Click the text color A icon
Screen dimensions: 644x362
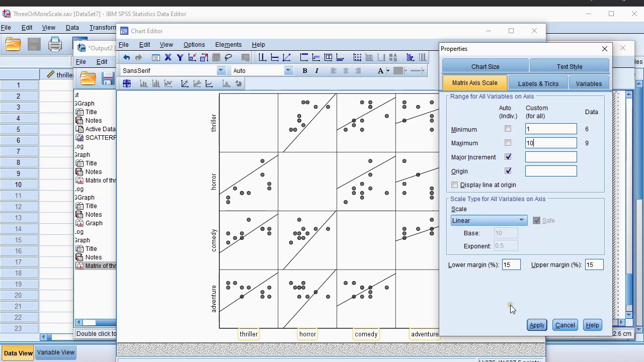click(381, 71)
